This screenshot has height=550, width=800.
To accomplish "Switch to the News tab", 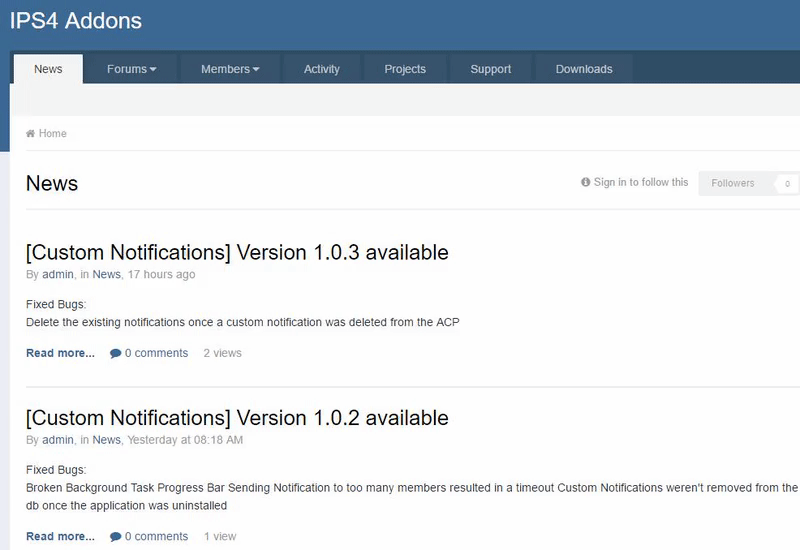I will (48, 69).
